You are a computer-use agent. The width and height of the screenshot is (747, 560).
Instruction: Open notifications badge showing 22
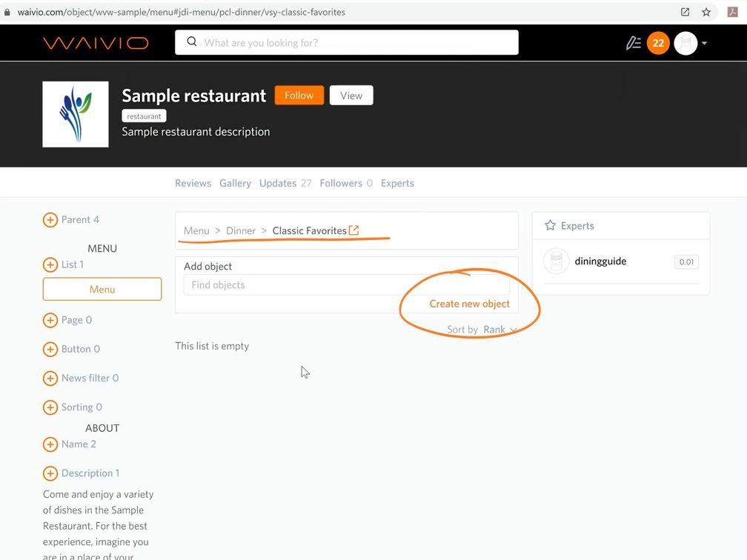[658, 43]
